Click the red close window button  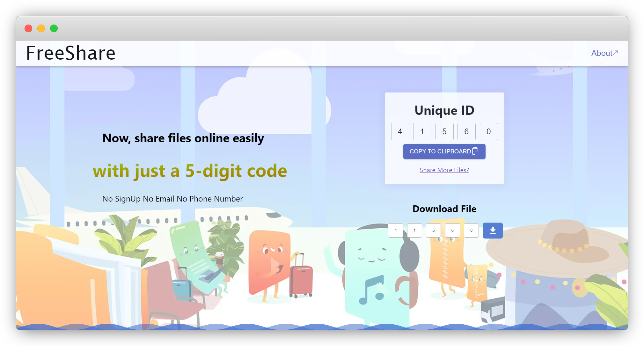[28, 28]
